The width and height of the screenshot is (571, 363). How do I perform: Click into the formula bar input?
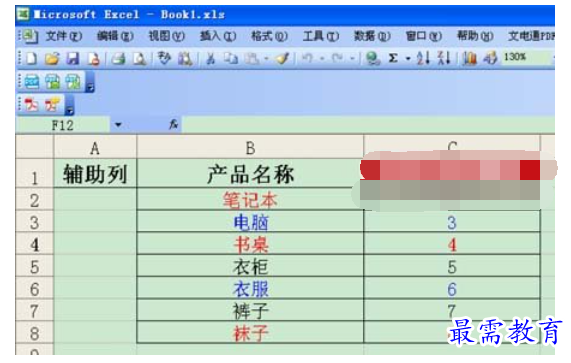pos(368,125)
